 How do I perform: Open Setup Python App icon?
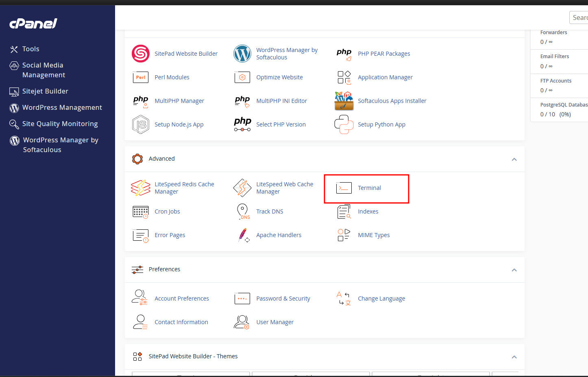coord(344,124)
